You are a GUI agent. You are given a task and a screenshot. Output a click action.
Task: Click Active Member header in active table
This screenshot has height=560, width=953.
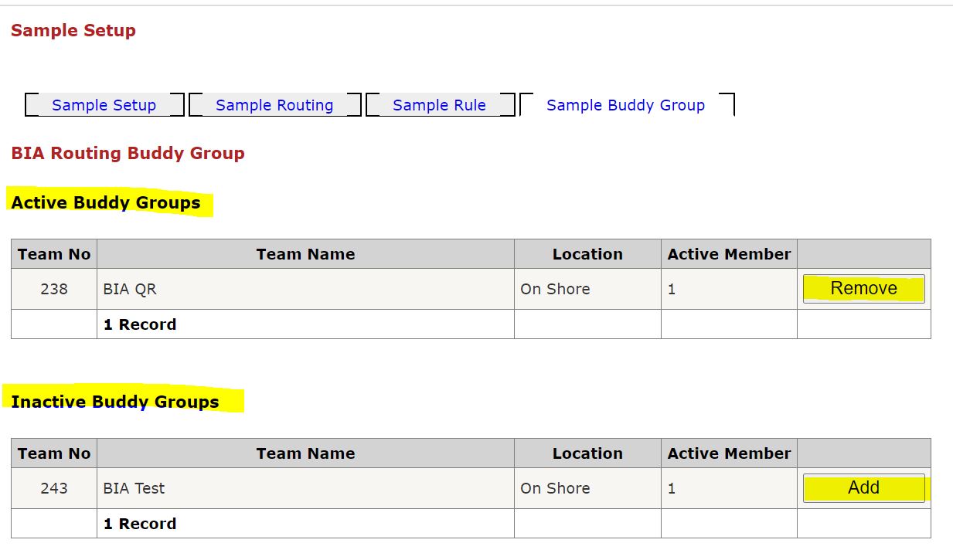click(x=729, y=254)
